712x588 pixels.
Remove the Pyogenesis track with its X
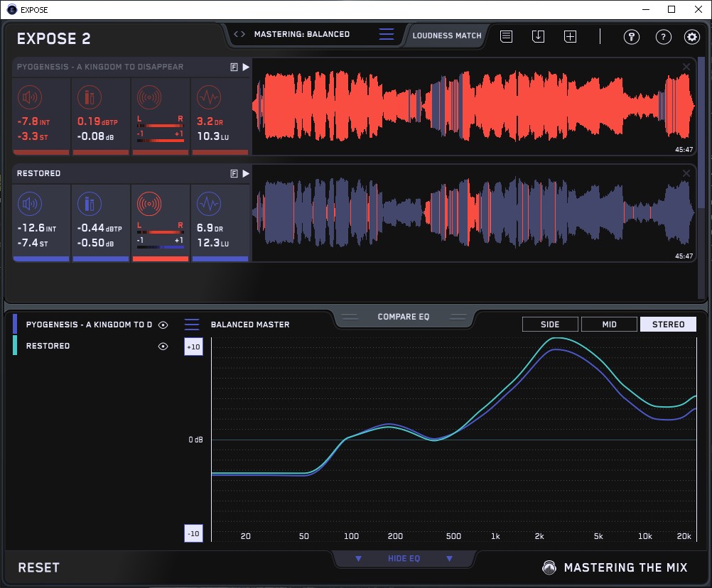point(686,67)
